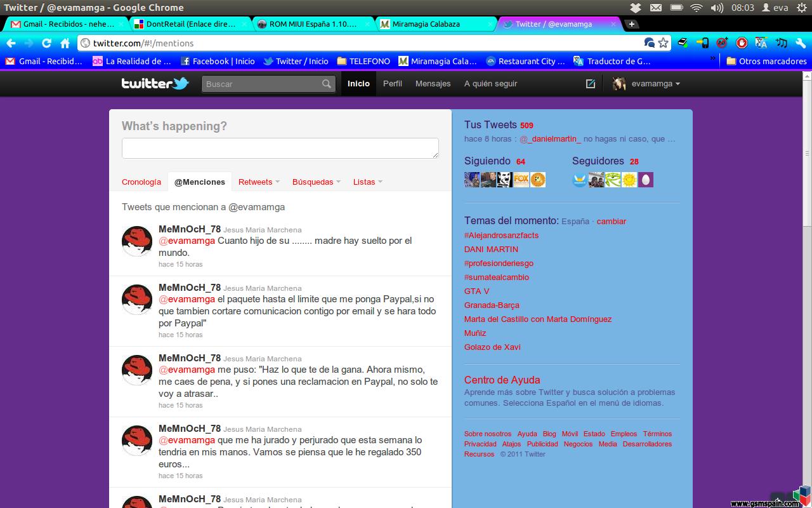The image size is (812, 508).
Task: Open the evamamga account dropdown
Action: pyautogui.click(x=646, y=84)
